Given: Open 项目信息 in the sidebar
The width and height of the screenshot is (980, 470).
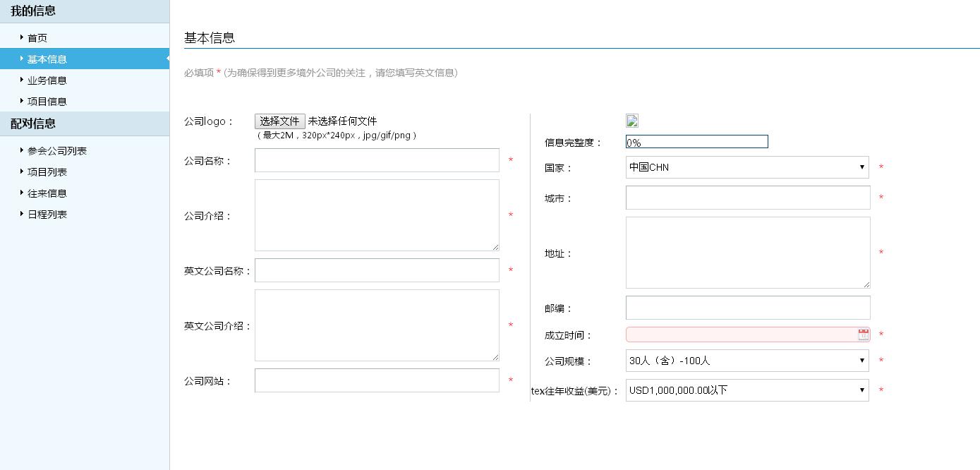Looking at the screenshot, I should [x=47, y=102].
